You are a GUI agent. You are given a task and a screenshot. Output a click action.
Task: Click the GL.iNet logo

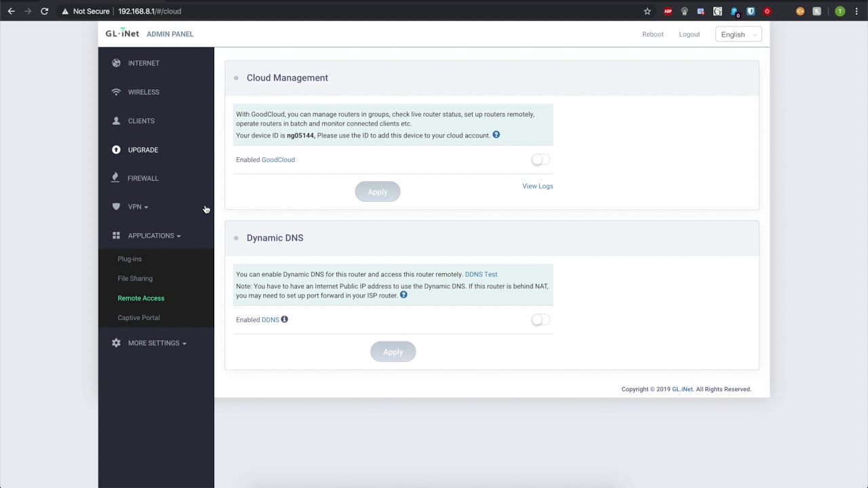(x=122, y=33)
